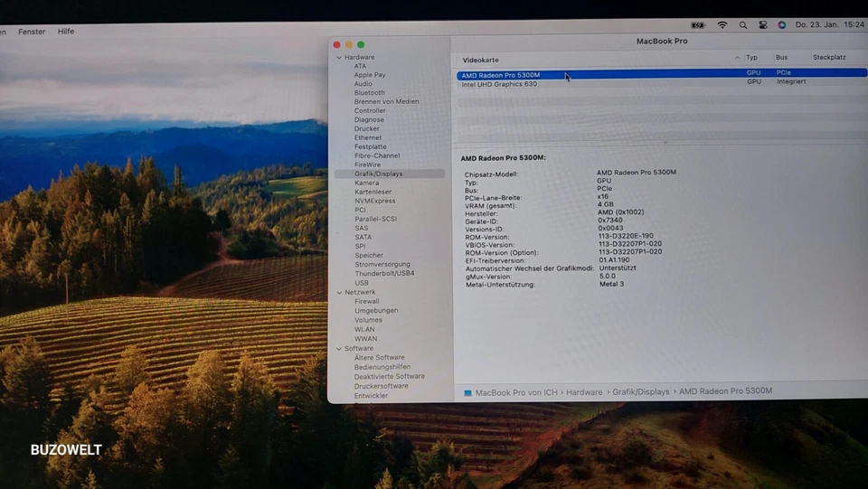Select Bedienungshilfen under Software
Viewport: 868px width, 489px height.
pos(382,367)
